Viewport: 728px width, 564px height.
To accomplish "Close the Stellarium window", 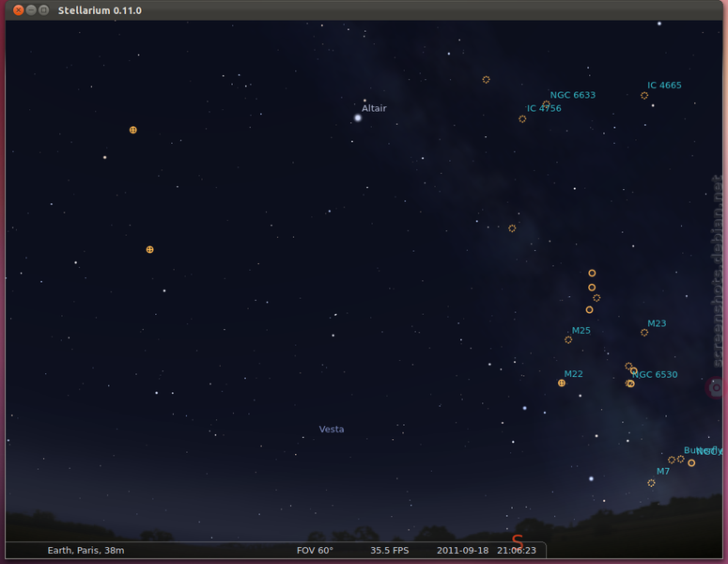I will [x=19, y=10].
